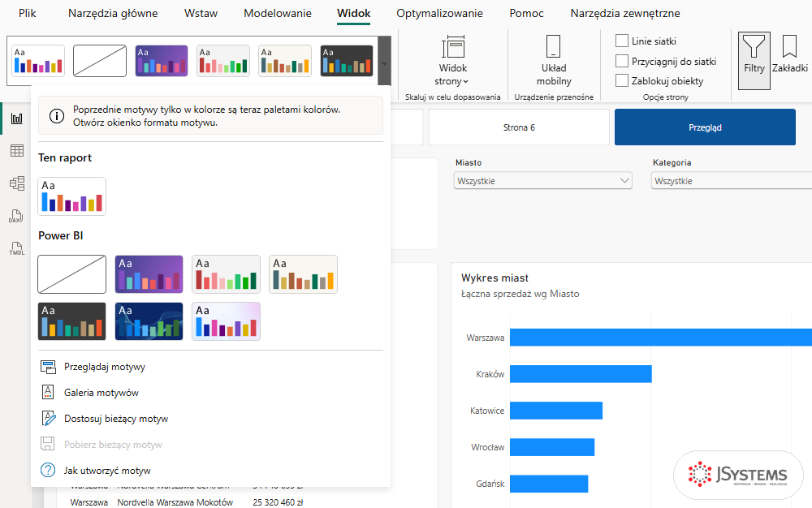Viewport: 812px width, 508px height.
Task: Open the Miasto slicer dropdown
Action: click(x=542, y=180)
